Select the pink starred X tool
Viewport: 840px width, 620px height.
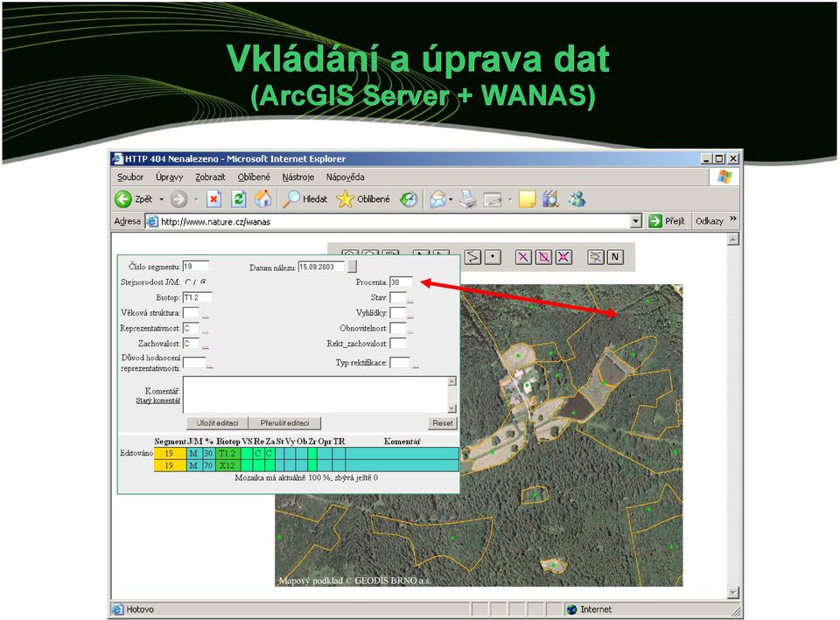[x=563, y=257]
